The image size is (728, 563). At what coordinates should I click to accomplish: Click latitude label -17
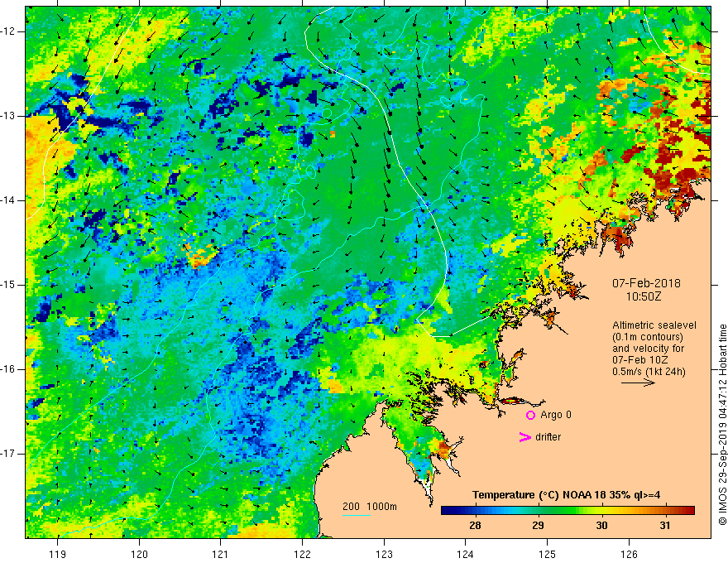pyautogui.click(x=8, y=454)
